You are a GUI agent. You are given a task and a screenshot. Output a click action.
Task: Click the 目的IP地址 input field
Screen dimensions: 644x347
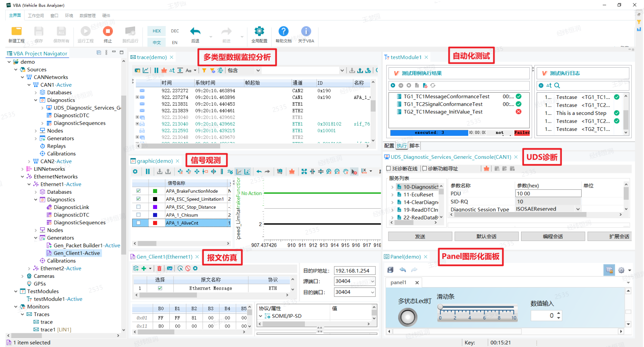(x=355, y=271)
